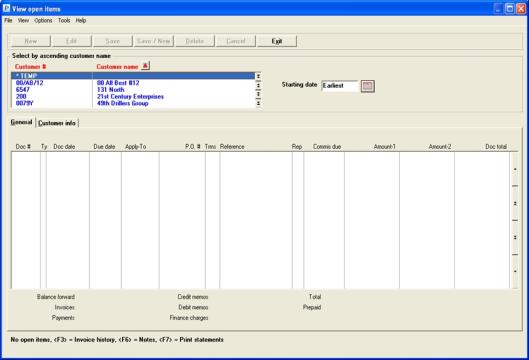529x360 pixels.
Task: Select the 21st Century Enterprises customer row
Action: (133, 96)
